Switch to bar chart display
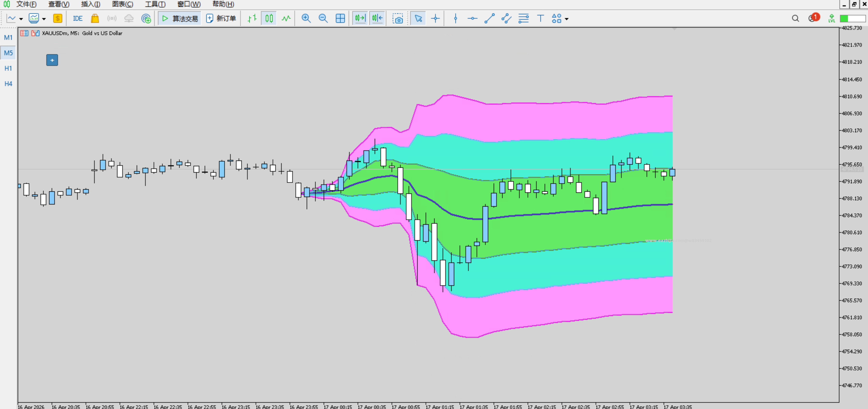The image size is (868, 409). (x=252, y=18)
